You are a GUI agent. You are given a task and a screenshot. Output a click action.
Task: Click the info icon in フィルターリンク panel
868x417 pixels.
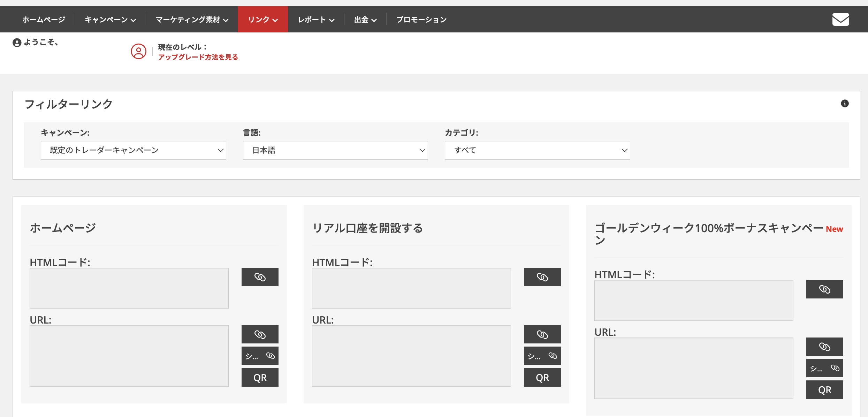(845, 104)
